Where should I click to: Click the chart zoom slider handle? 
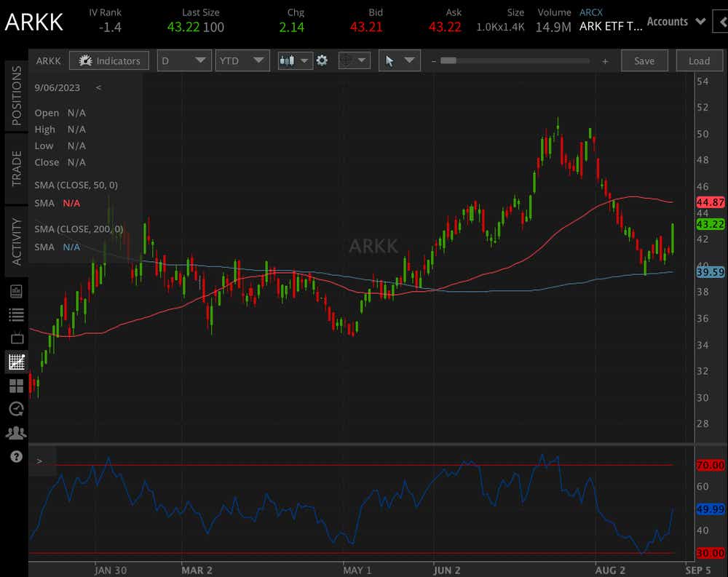(448, 61)
